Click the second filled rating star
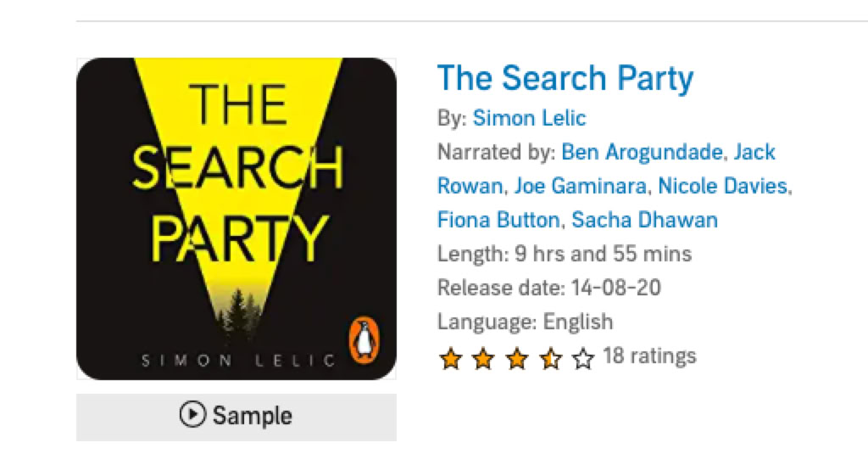Viewport: 868px width, 465px height. [483, 359]
